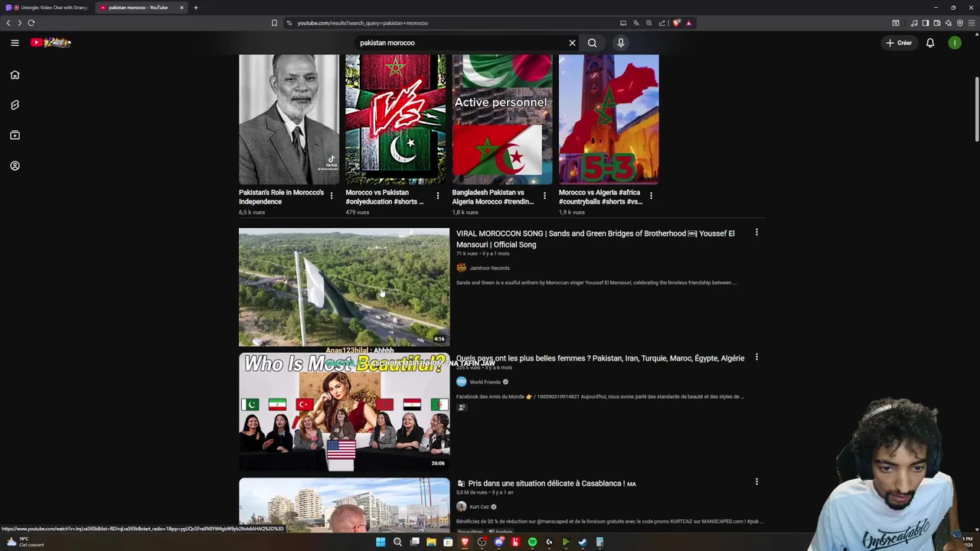The width and height of the screenshot is (980, 551).
Task: Open the Pakistan's Role short thumbnail
Action: (x=289, y=119)
